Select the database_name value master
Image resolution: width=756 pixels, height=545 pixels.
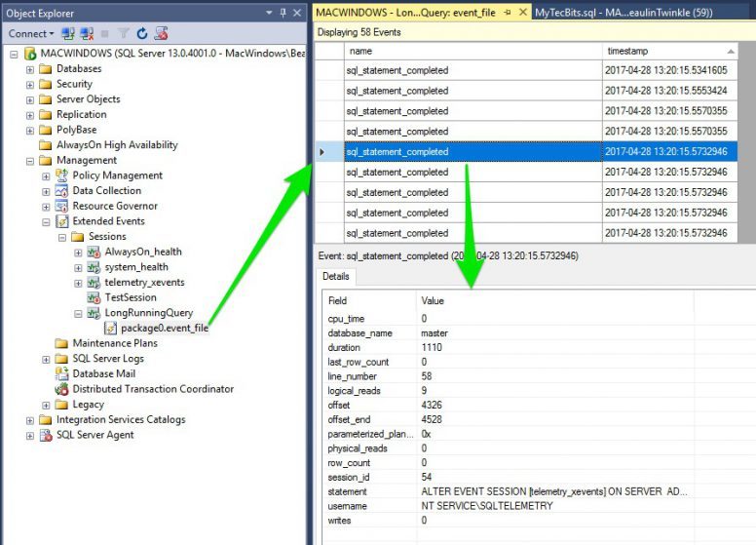pos(434,333)
